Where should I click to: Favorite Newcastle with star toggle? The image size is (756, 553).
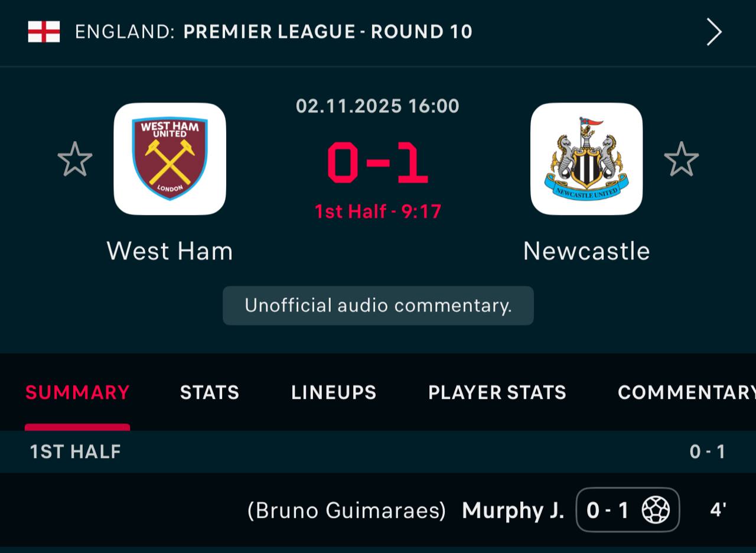click(681, 159)
